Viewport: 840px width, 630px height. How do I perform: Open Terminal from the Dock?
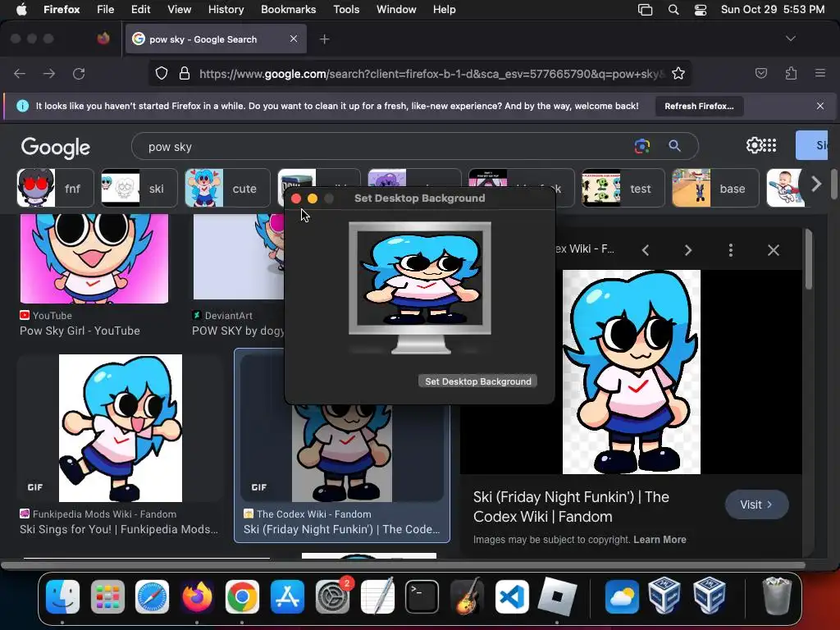tap(422, 596)
